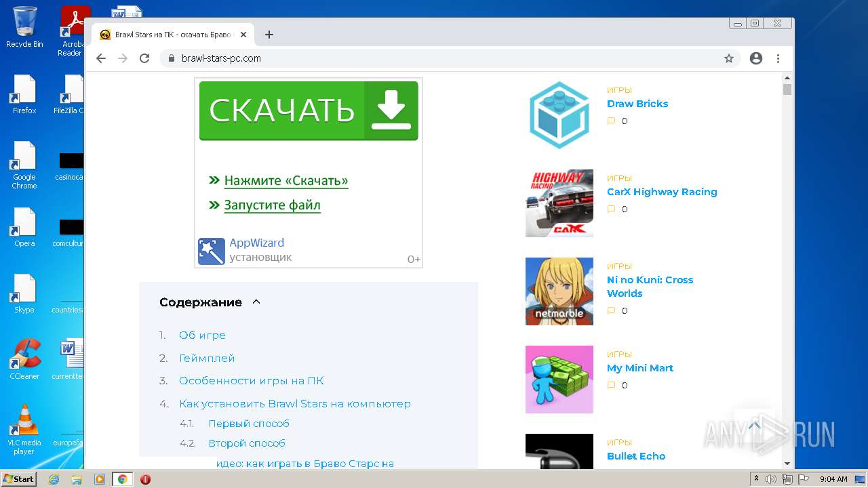The image size is (868, 488).
Task: Click comment icon under CarX Highway Racing
Action: coord(611,209)
